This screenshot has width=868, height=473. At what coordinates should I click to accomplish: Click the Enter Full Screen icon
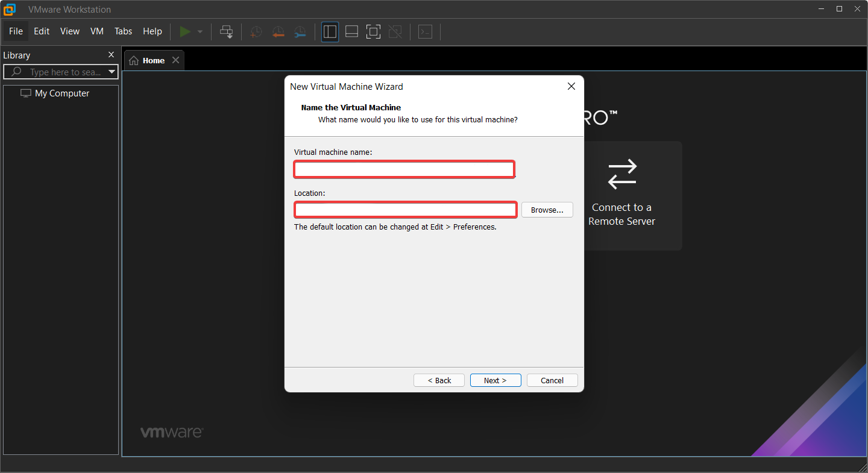point(373,32)
